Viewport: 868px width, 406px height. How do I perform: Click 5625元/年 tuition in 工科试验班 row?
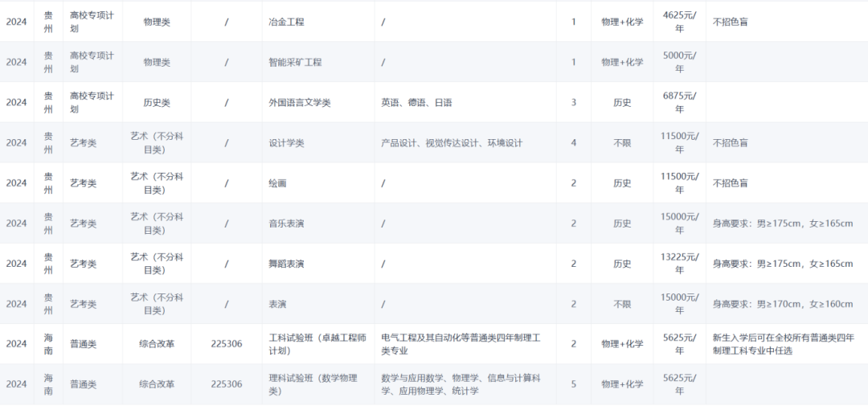tap(679, 345)
